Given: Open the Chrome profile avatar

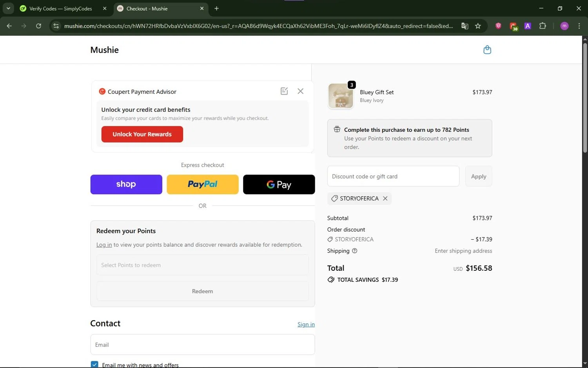Looking at the screenshot, I should pyautogui.click(x=564, y=26).
